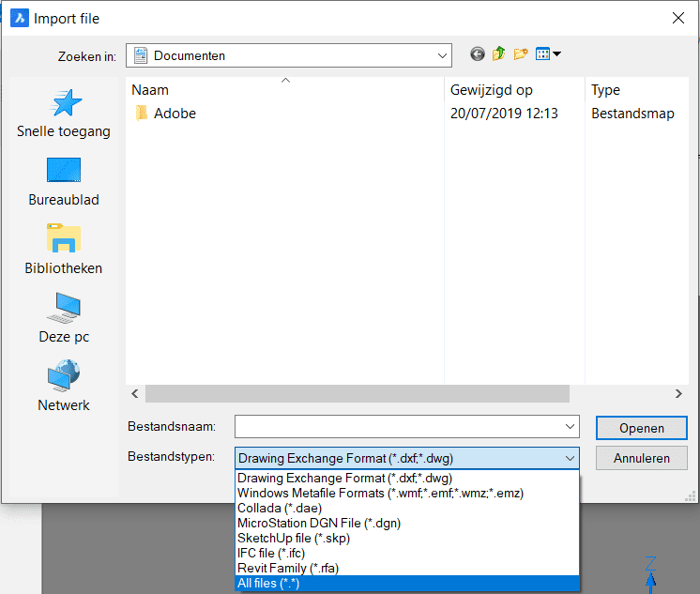
Task: Expand the Bestandsnaam dropdown arrow
Action: click(571, 427)
